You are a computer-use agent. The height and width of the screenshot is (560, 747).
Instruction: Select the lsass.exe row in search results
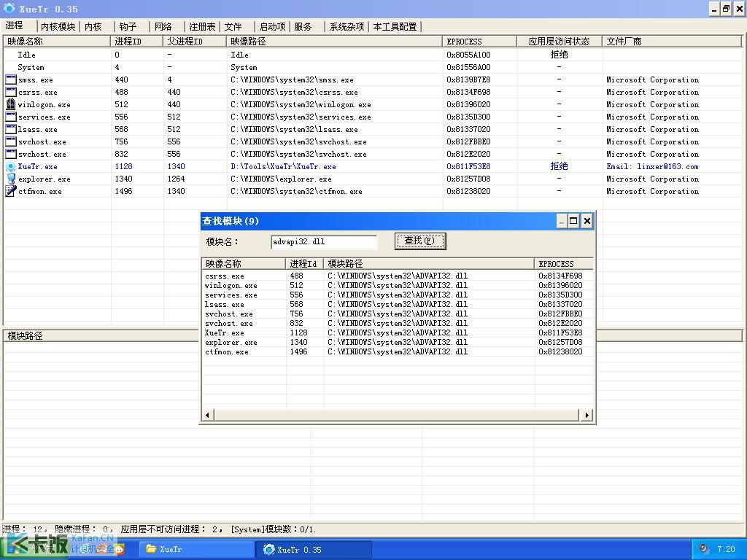(x=397, y=304)
